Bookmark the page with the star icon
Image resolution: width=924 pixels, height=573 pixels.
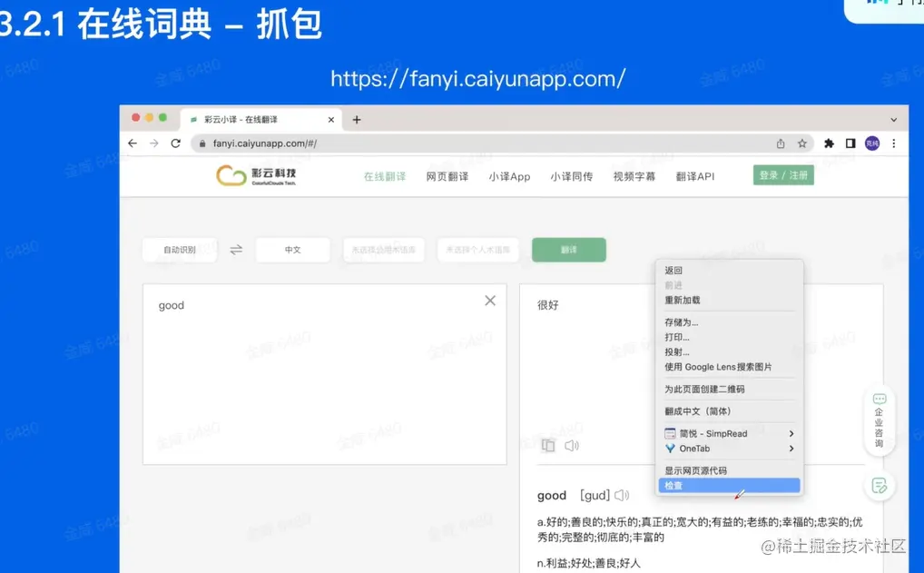[802, 143]
